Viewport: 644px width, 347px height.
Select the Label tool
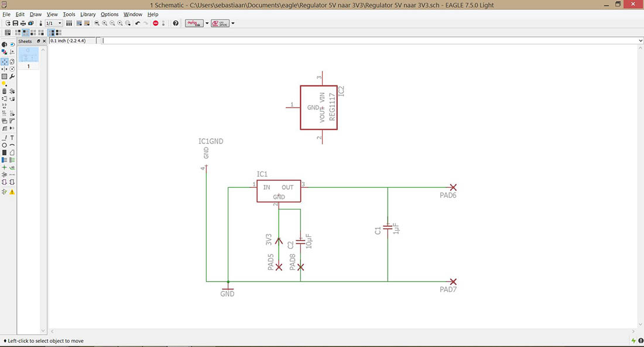coord(12,167)
